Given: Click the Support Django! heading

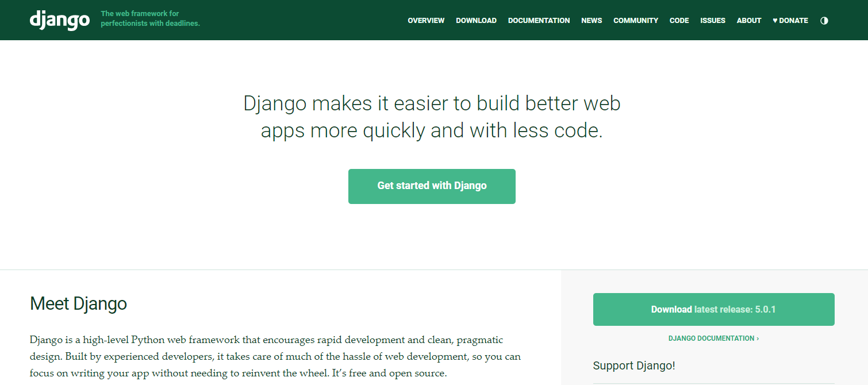Looking at the screenshot, I should click(634, 365).
